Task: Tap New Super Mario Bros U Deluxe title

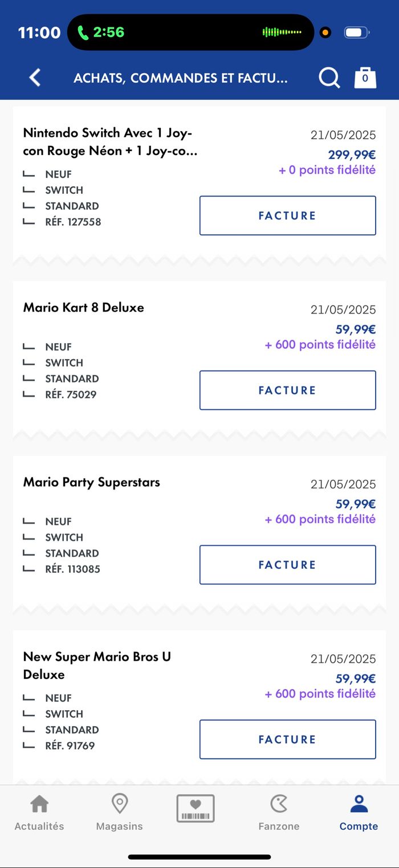Action: (x=97, y=665)
